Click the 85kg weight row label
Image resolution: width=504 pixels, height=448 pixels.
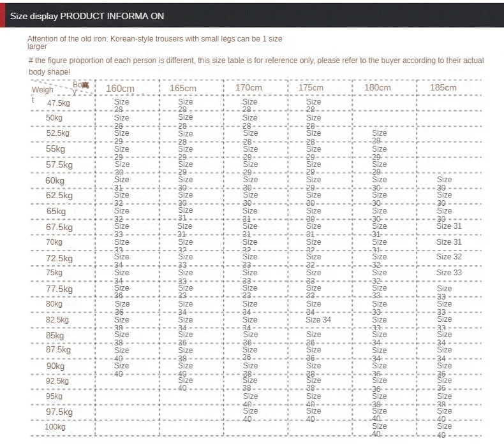[55, 335]
